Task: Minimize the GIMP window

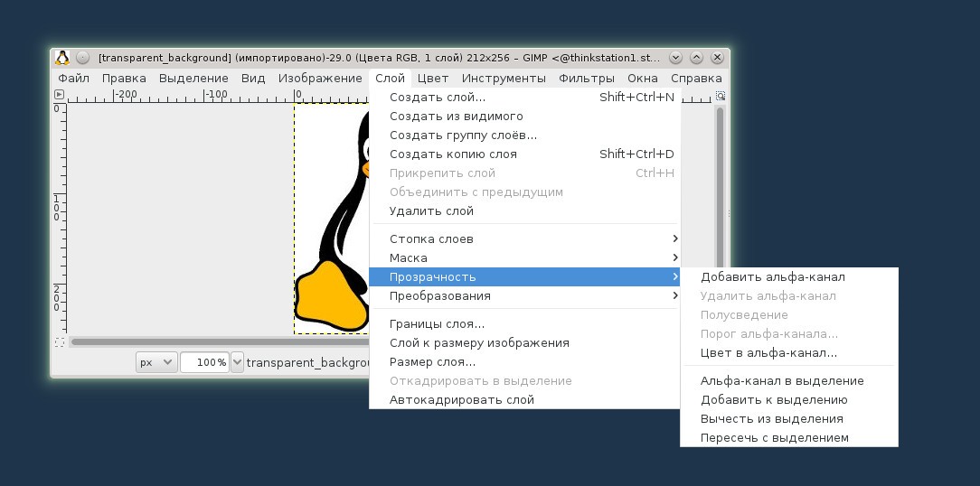Action: 675,58
